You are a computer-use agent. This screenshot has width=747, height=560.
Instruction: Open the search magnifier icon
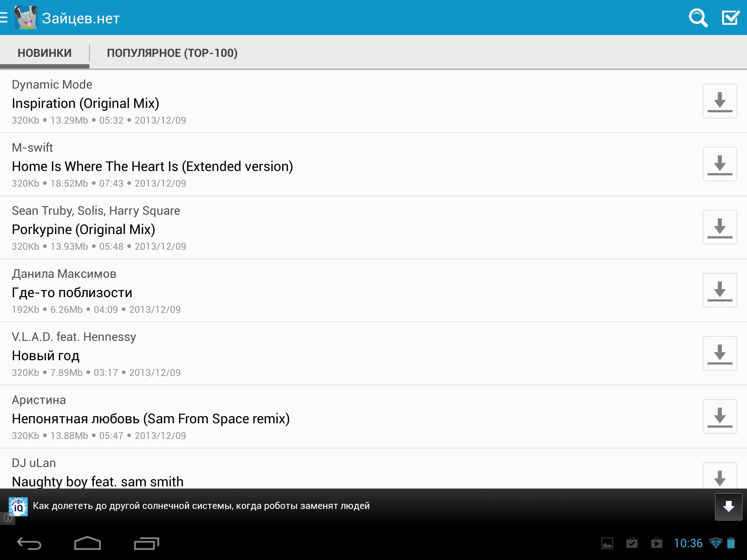click(698, 18)
